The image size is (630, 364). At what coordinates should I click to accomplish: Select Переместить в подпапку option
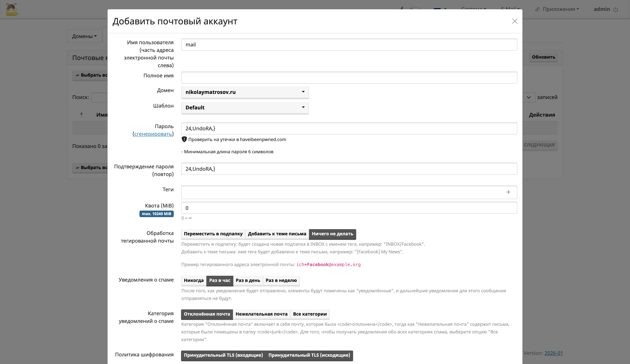click(213, 234)
